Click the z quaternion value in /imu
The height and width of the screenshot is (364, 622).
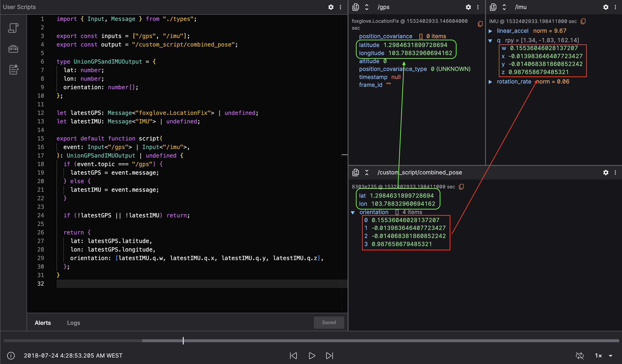(539, 72)
